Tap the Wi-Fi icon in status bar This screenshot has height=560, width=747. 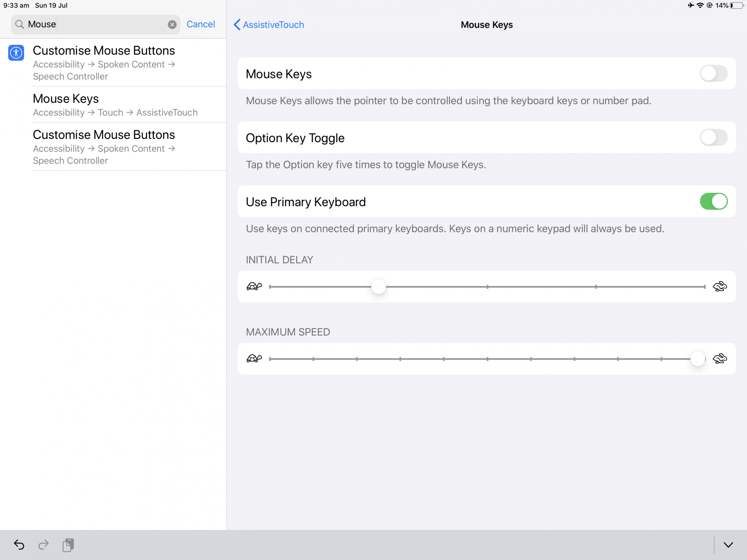point(700,5)
